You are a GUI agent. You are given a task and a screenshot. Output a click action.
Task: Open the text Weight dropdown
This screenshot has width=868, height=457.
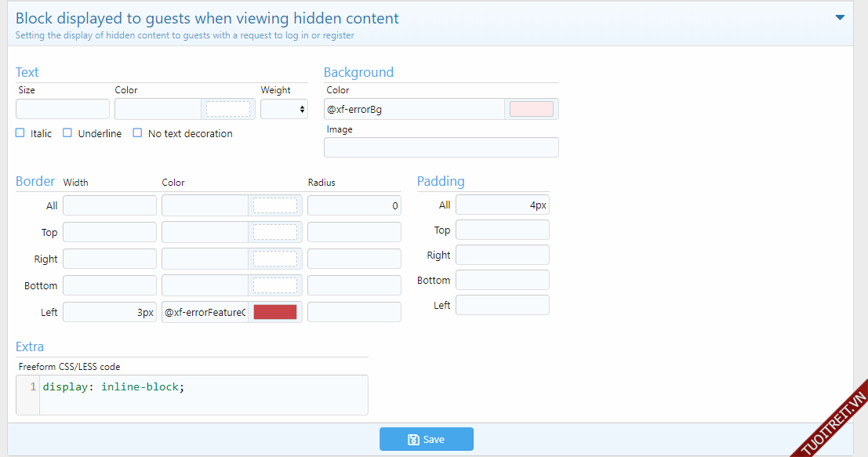[284, 109]
